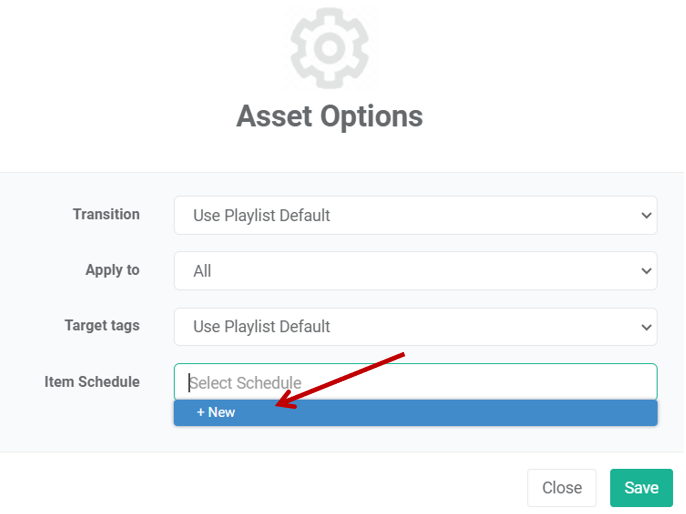Image resolution: width=686 pixels, height=514 pixels.
Task: Click the gear icon above Asset Options
Action: [x=329, y=48]
